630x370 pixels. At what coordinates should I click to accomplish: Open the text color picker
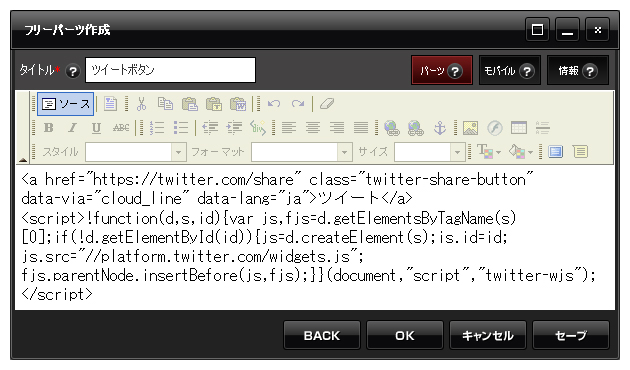click(x=489, y=152)
